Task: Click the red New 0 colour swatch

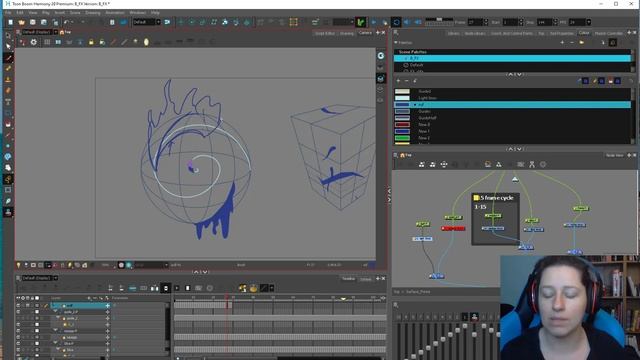Action: click(402, 124)
